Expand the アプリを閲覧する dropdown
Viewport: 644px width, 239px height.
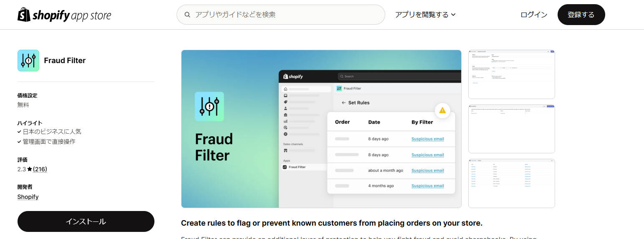[x=425, y=15]
